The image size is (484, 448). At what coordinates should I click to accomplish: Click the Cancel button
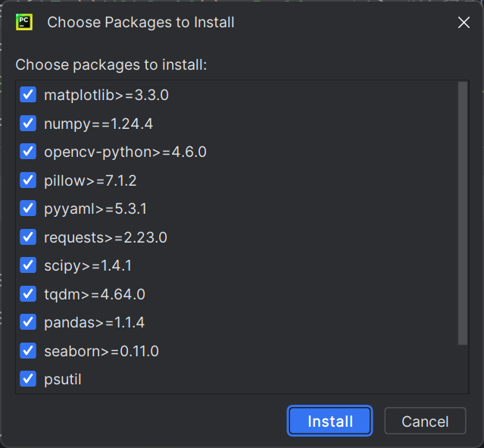coord(424,421)
